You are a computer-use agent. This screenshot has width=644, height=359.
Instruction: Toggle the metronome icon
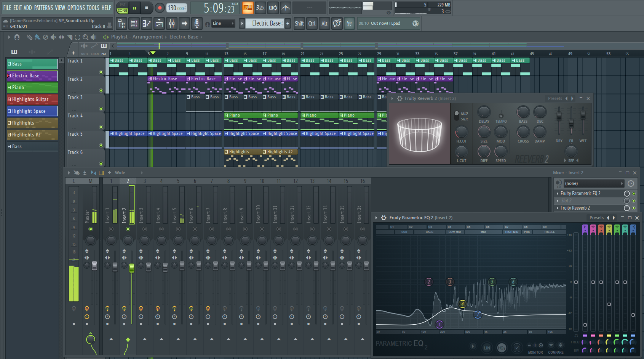286,8
